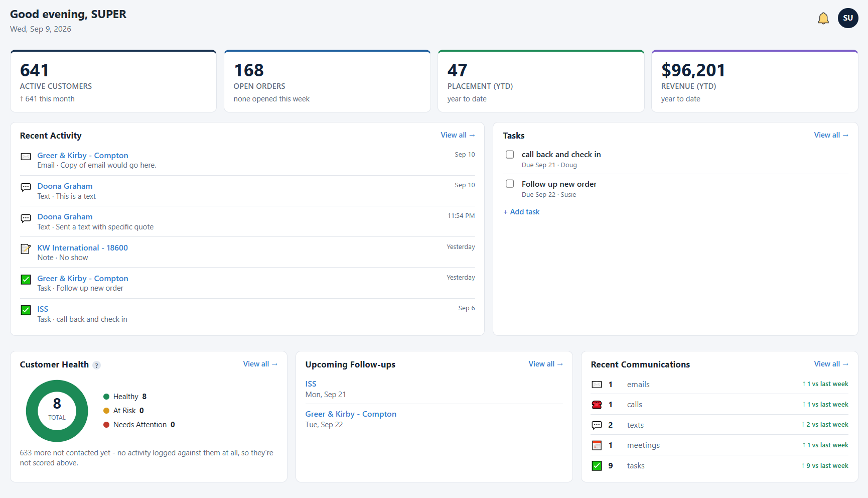Open Greer & Kirby - Compton follow-up link
This screenshot has height=498, width=868.
coord(351,414)
